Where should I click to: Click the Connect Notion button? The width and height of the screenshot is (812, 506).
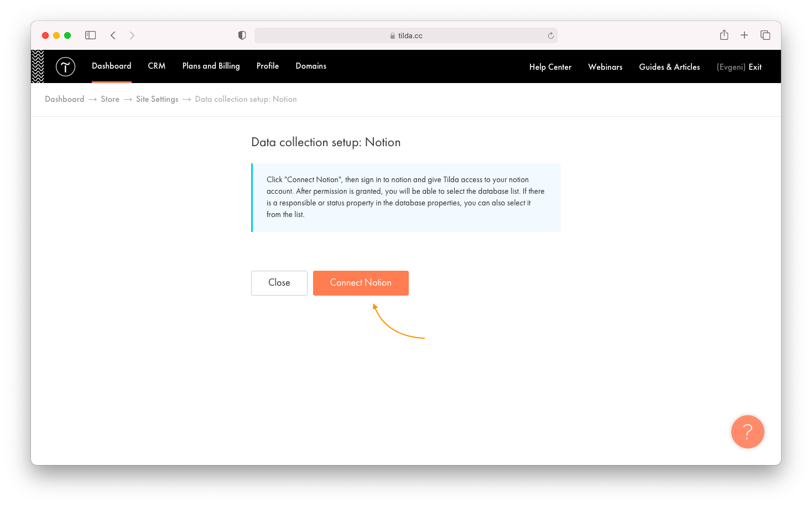[x=361, y=283]
